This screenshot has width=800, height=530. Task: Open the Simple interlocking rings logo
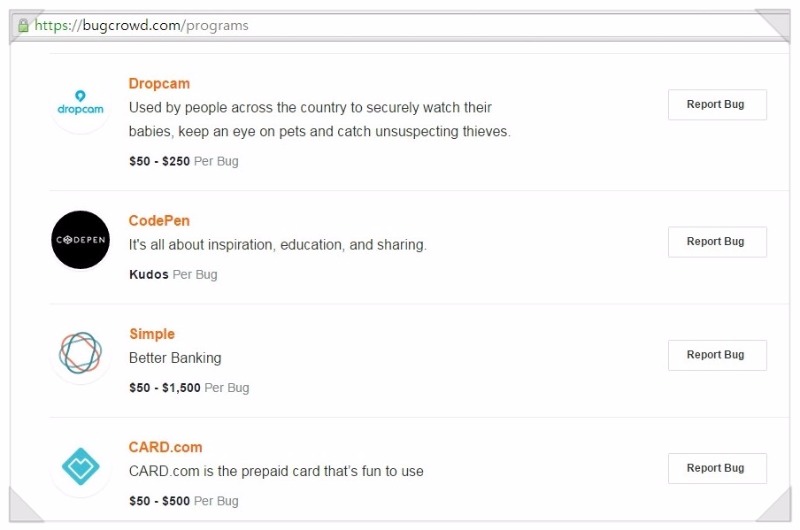[x=80, y=353]
